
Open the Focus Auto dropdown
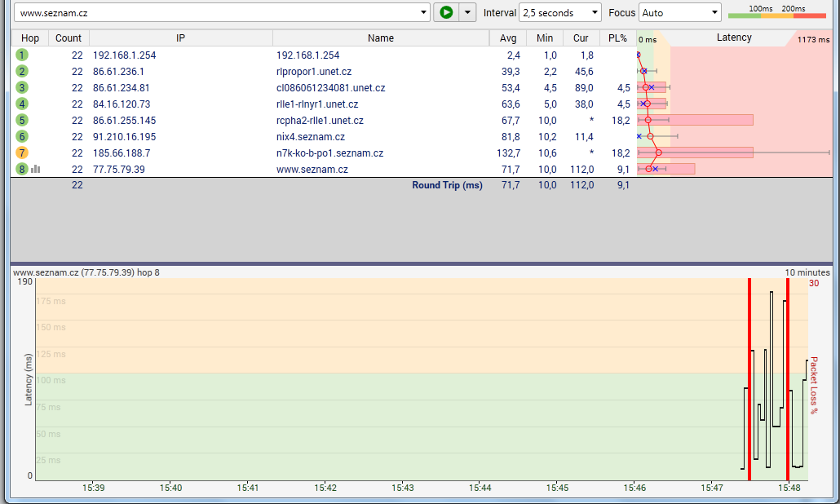coord(679,13)
